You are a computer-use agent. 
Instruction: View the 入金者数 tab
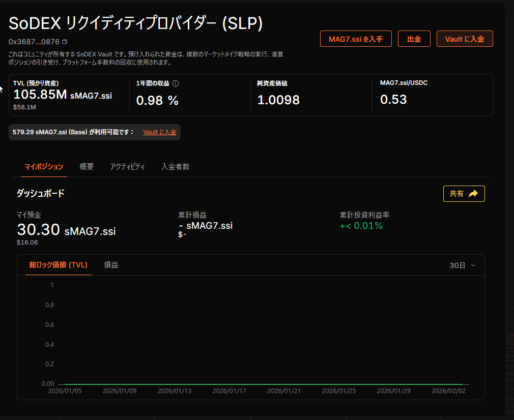[175, 167]
